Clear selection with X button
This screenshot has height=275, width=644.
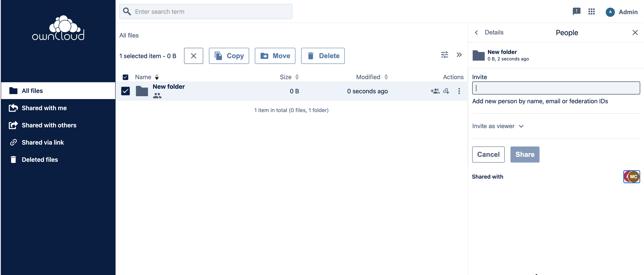193,56
